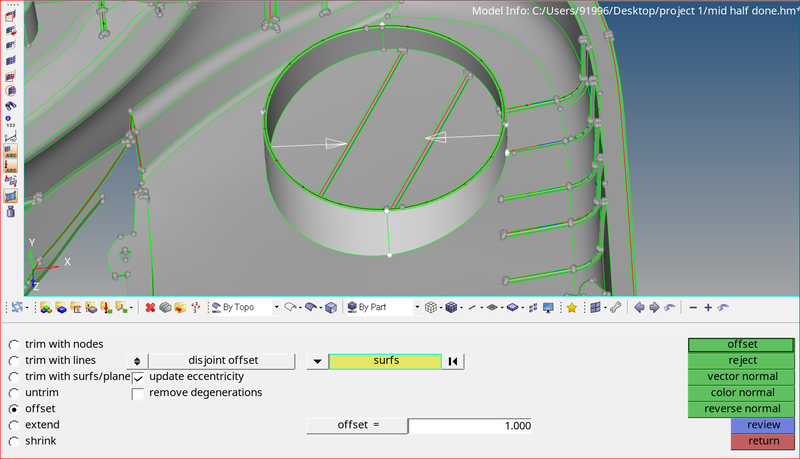Click the binoculars find icon
This screenshot has width=800, height=459.
point(10,106)
